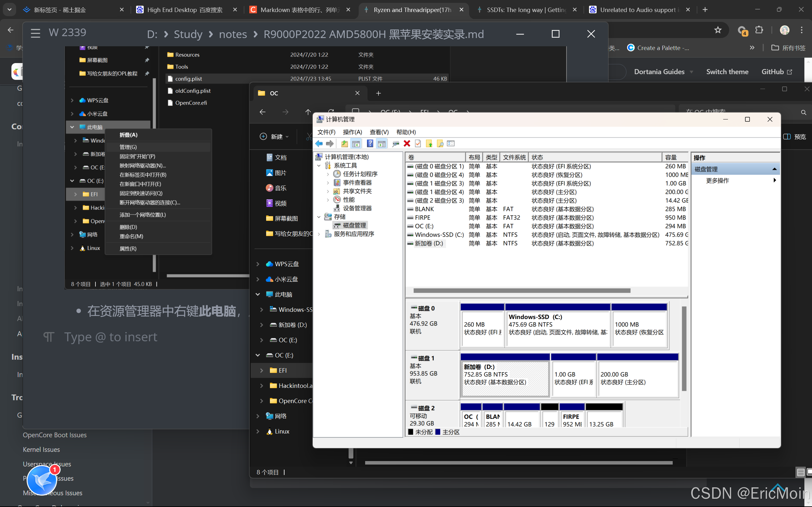Toggle Show/Hide Console Tree toolbar button

[356, 144]
